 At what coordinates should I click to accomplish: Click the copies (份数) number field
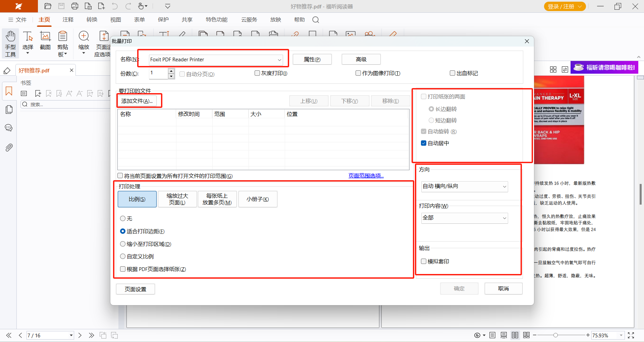click(x=158, y=73)
